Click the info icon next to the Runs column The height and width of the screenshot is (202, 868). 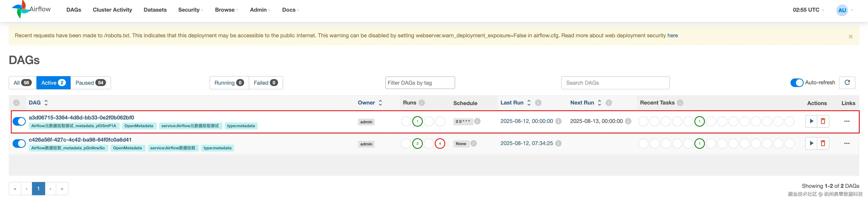click(x=422, y=103)
